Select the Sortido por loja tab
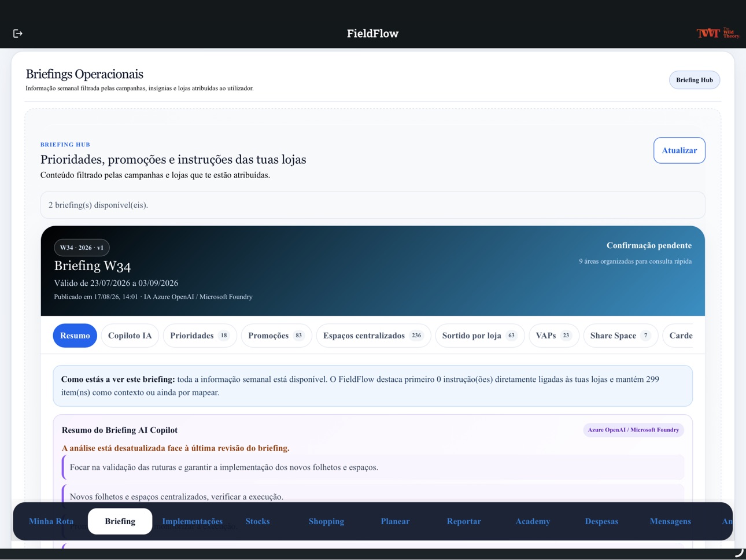The height and width of the screenshot is (560, 746). tap(480, 336)
